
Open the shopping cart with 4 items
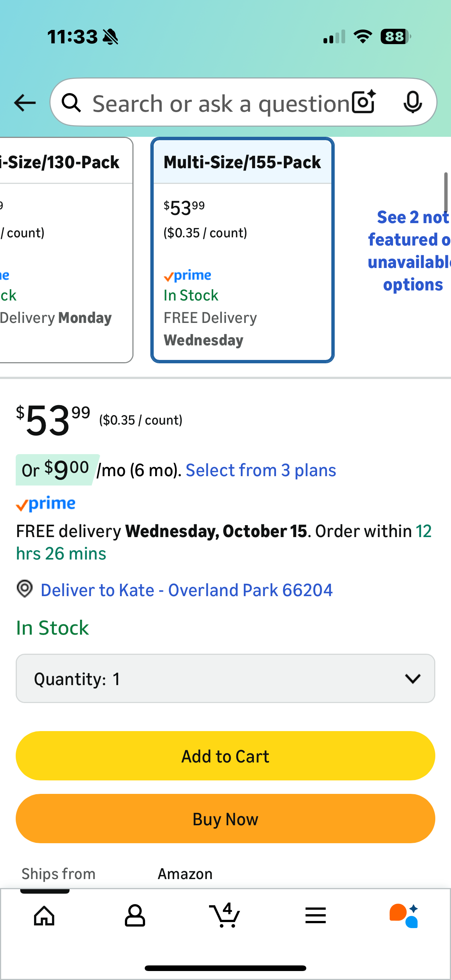tap(225, 915)
